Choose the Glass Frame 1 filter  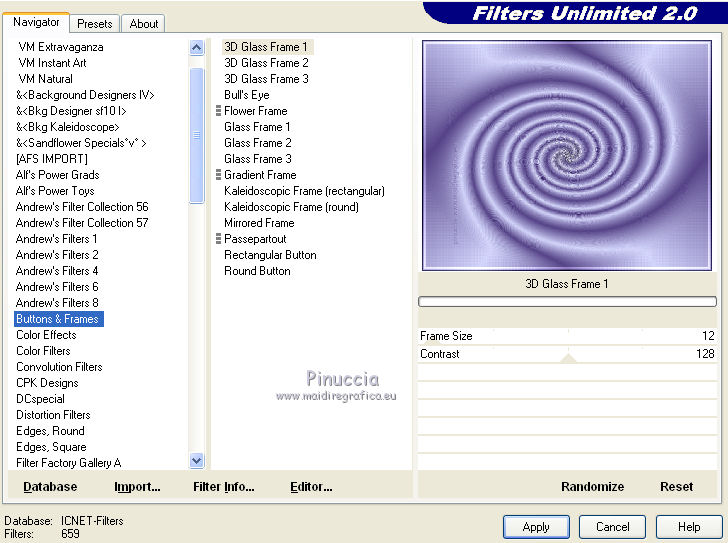(257, 127)
